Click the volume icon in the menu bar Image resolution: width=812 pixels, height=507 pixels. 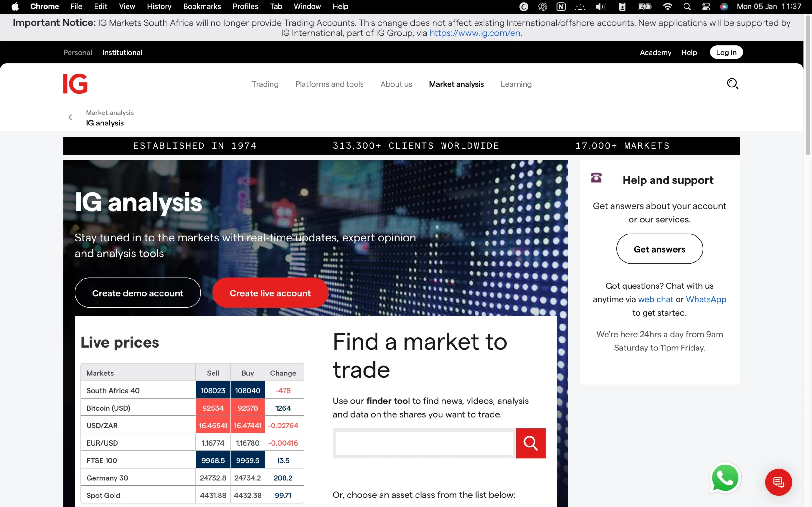click(601, 6)
